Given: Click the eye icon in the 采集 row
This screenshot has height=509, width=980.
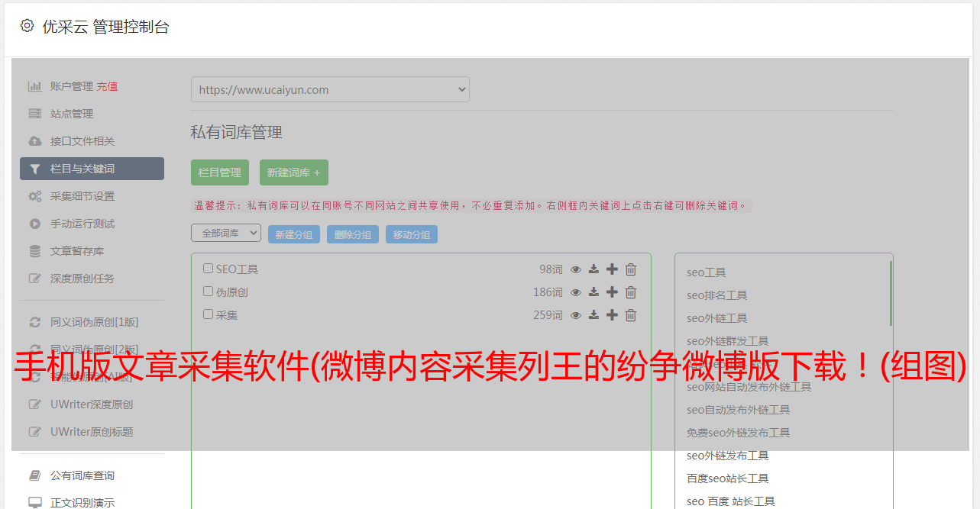Looking at the screenshot, I should point(576,315).
